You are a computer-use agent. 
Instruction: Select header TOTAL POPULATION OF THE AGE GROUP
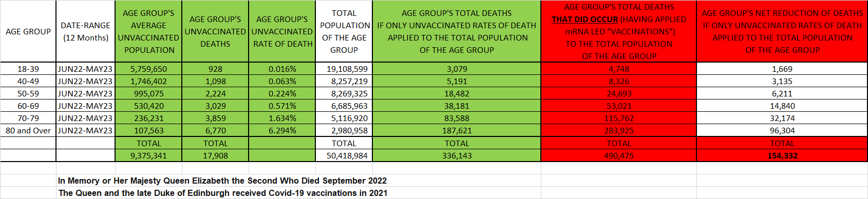[344, 31]
